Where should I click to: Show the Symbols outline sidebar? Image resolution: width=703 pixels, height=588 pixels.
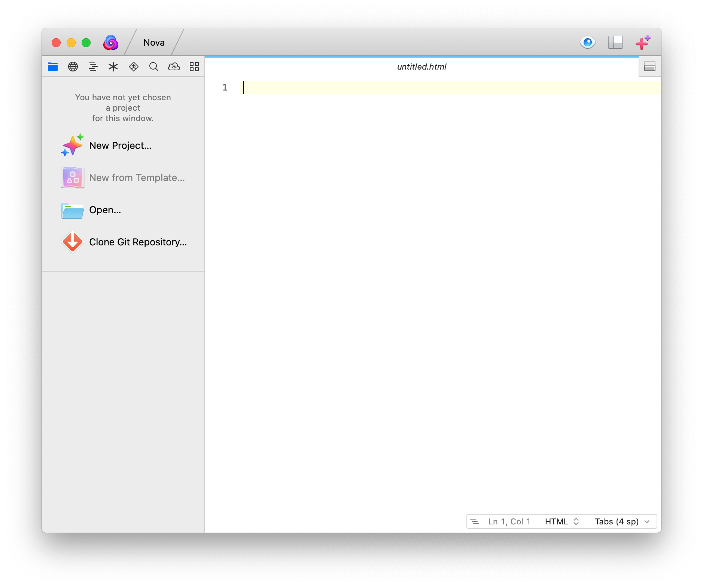(93, 67)
